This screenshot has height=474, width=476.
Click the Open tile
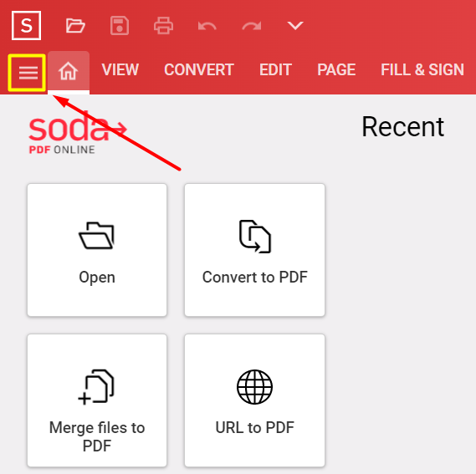[97, 250]
